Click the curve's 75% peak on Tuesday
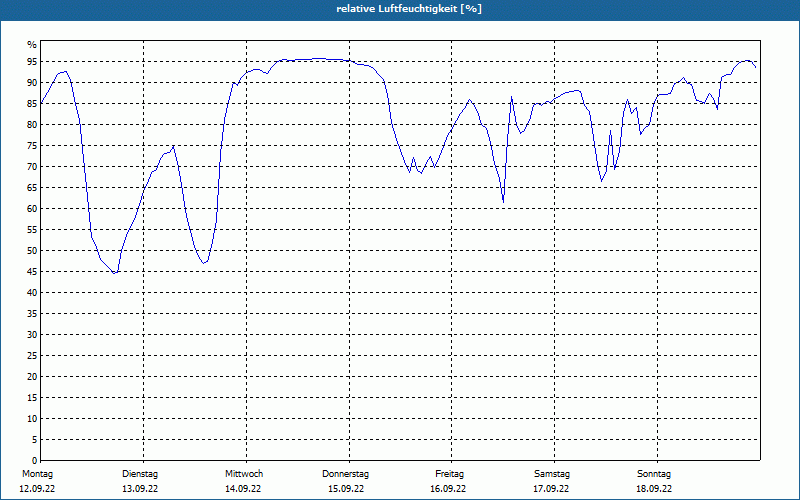This screenshot has width=800, height=500. click(x=174, y=146)
